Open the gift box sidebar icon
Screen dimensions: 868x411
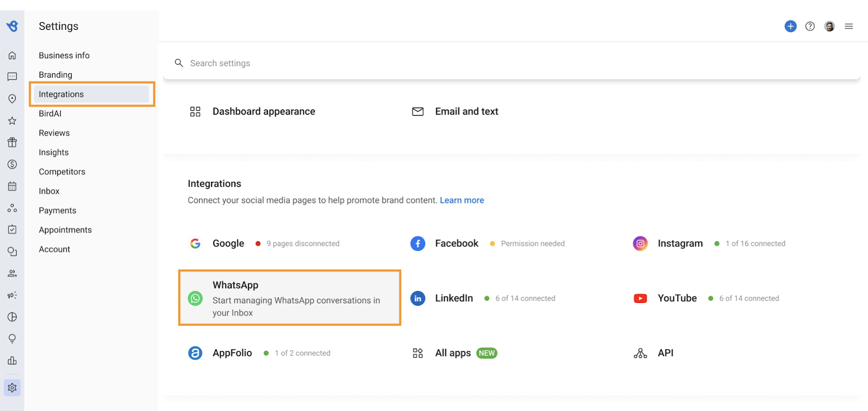tap(12, 142)
